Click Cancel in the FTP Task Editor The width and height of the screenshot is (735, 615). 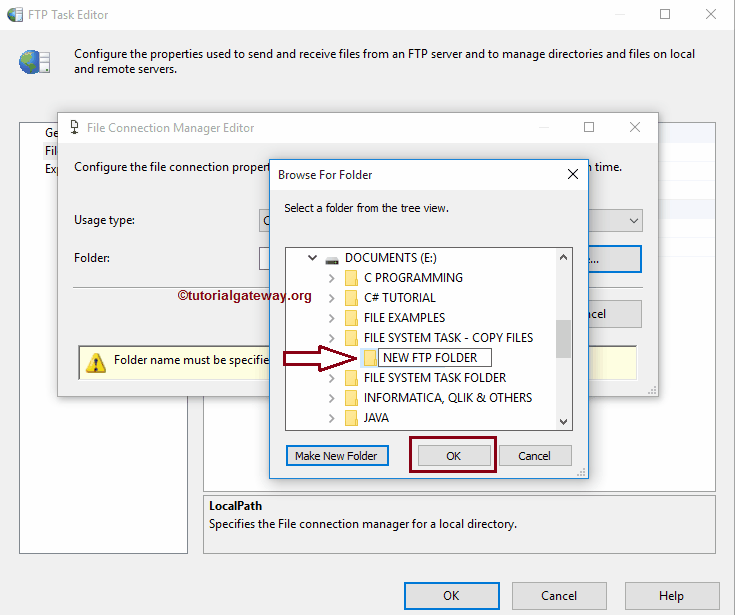(x=559, y=596)
